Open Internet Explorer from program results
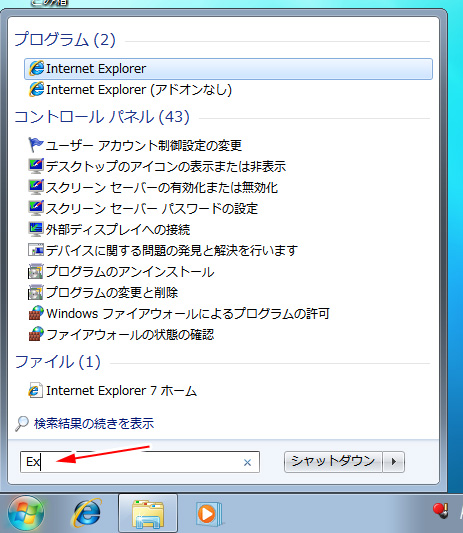The height and width of the screenshot is (533, 463). pos(228,69)
